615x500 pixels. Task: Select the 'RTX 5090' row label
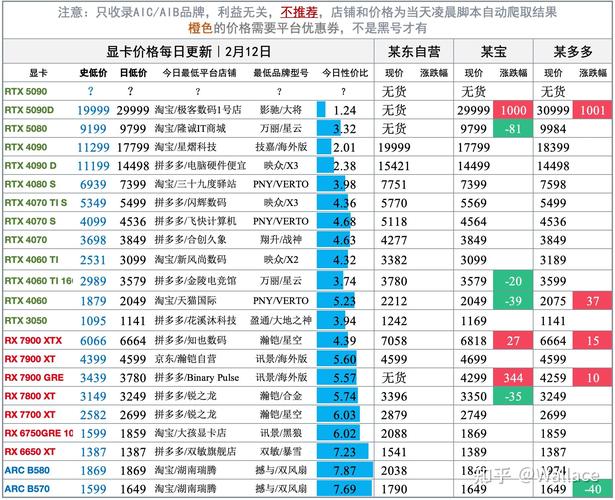pos(26,91)
